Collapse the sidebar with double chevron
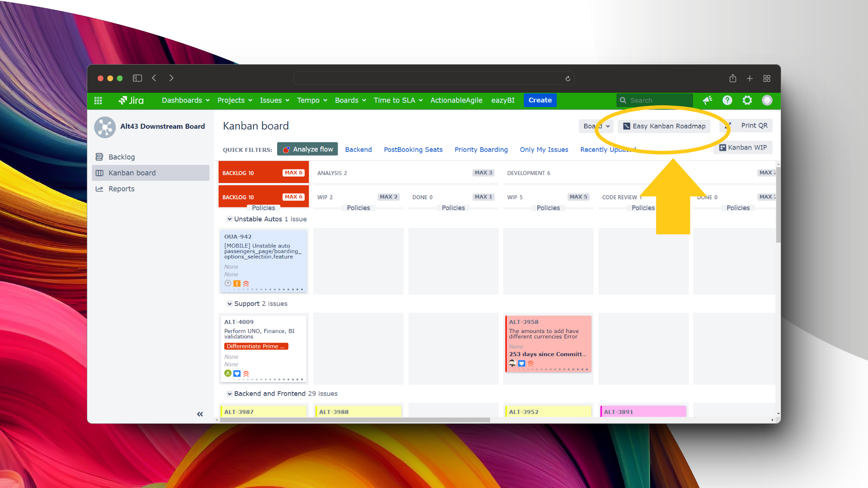Viewport: 868px width, 488px height. click(x=200, y=414)
